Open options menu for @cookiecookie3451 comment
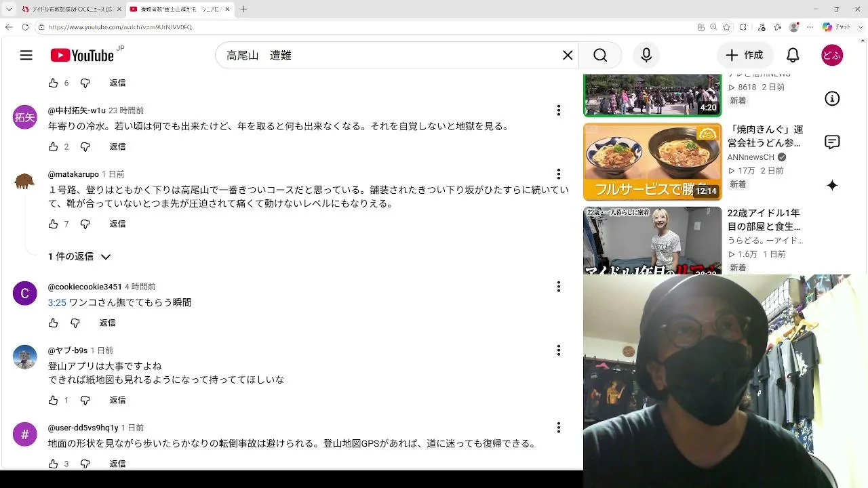The image size is (868, 488). 559,287
